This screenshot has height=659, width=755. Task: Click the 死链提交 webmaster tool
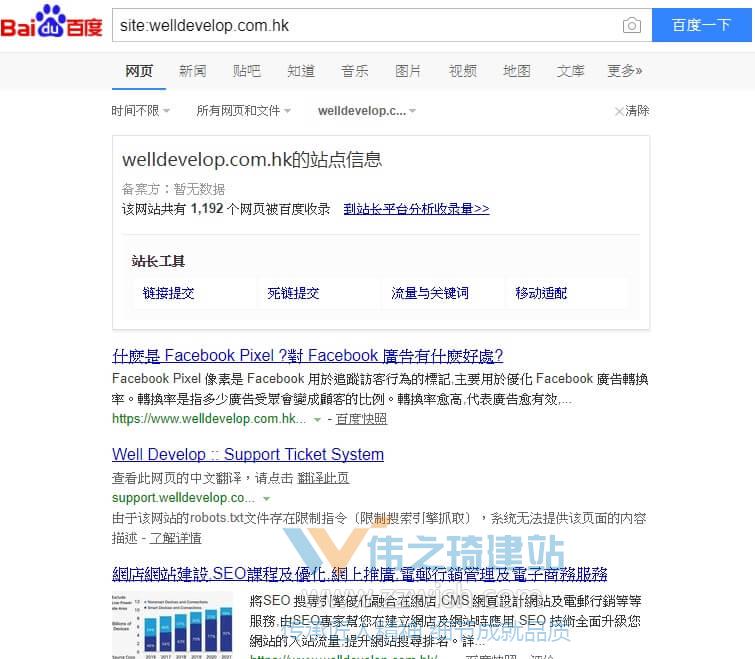(293, 293)
